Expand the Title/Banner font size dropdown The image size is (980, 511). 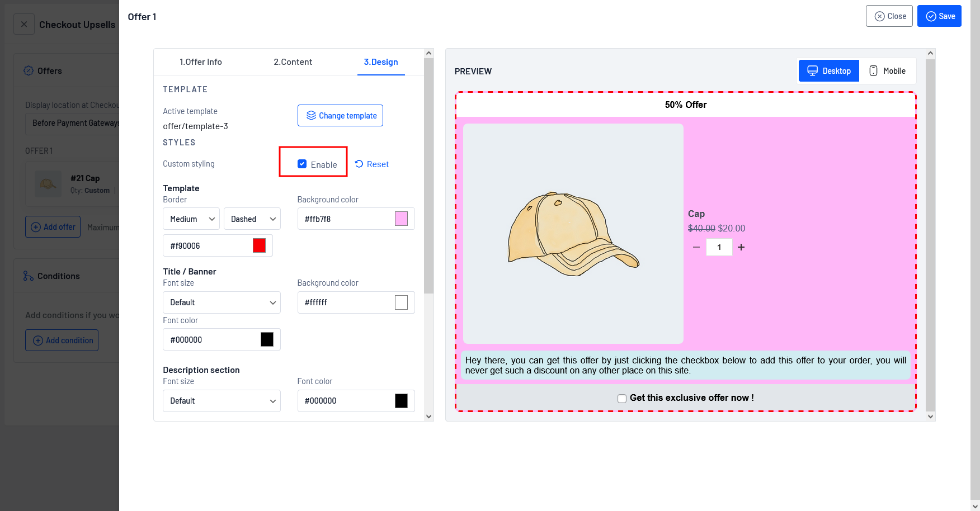(222, 302)
